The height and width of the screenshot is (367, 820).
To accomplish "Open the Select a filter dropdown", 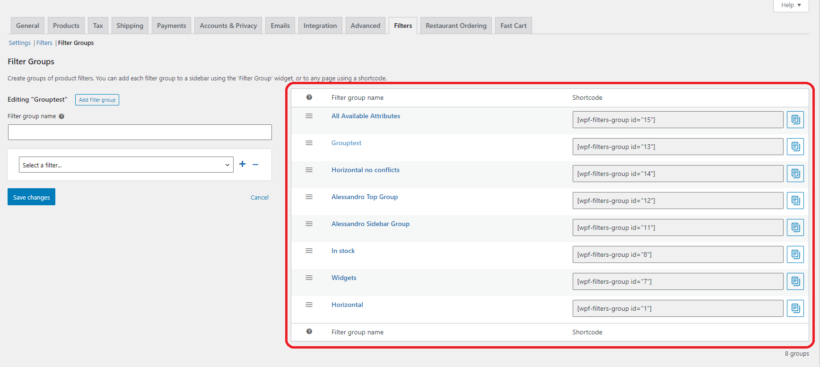I will click(126, 165).
